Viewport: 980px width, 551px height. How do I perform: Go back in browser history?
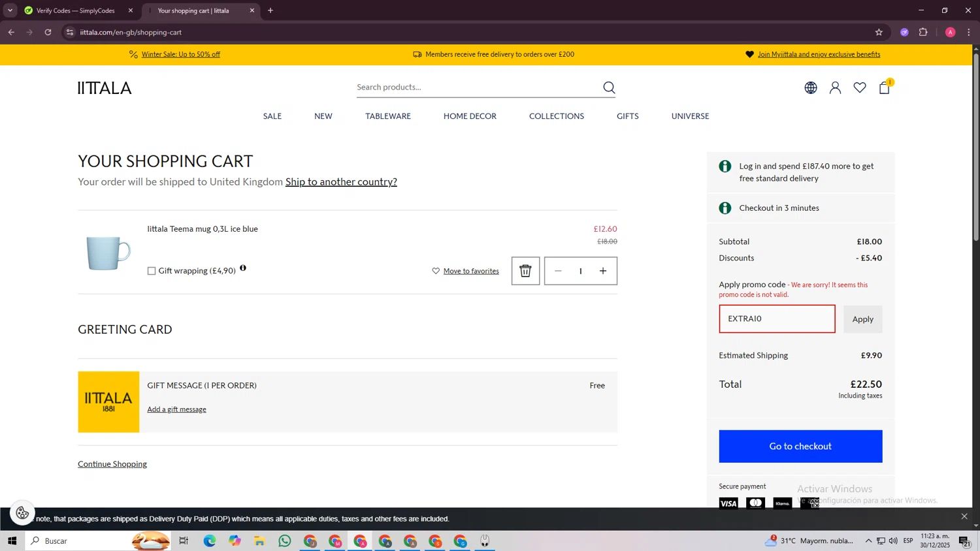11,32
